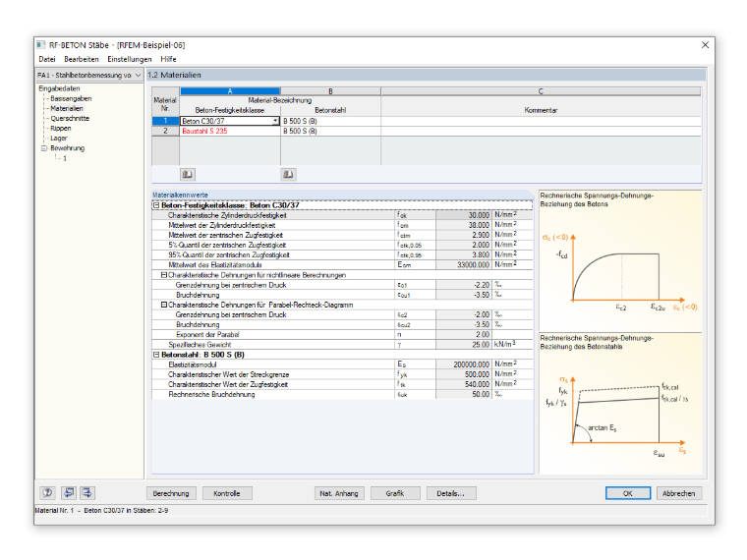Confirm with OK button

(x=628, y=493)
